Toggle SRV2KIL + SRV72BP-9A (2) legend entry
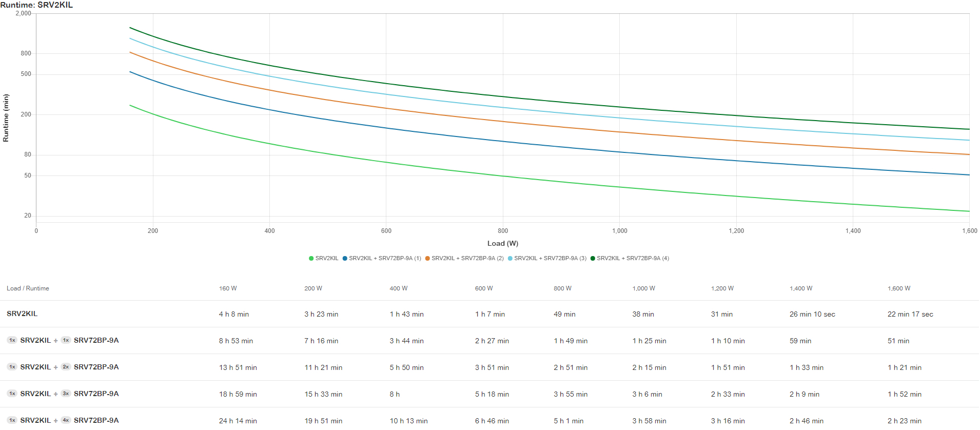 (464, 258)
